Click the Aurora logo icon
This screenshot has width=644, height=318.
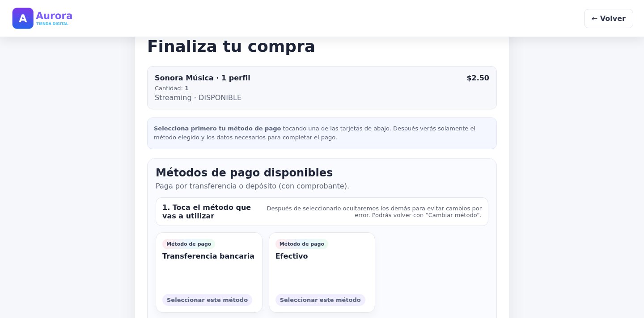pyautogui.click(x=23, y=18)
